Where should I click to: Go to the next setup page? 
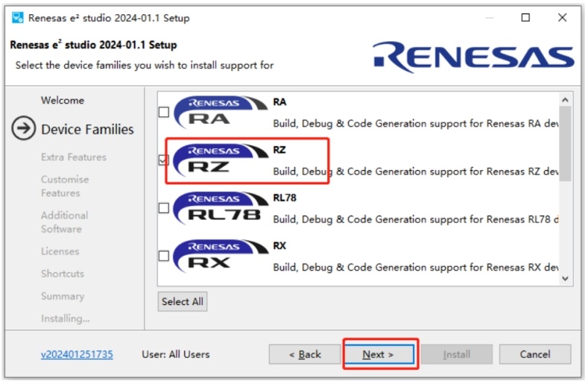click(379, 354)
